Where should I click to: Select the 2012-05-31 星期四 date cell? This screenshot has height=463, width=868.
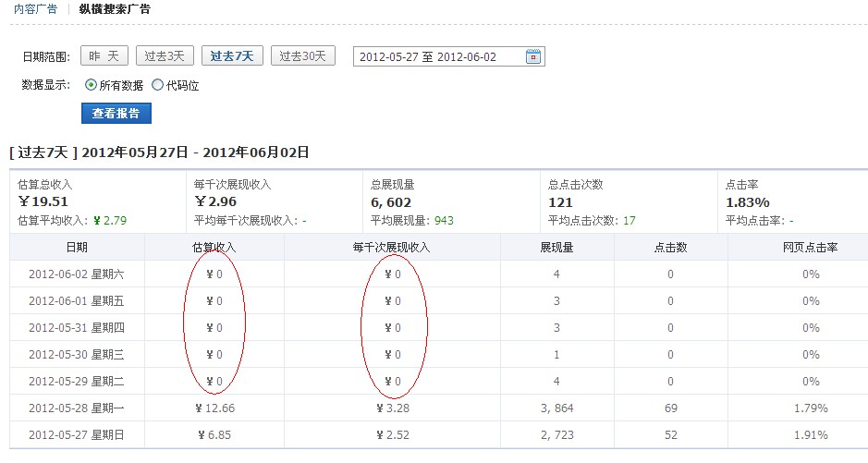click(x=77, y=327)
